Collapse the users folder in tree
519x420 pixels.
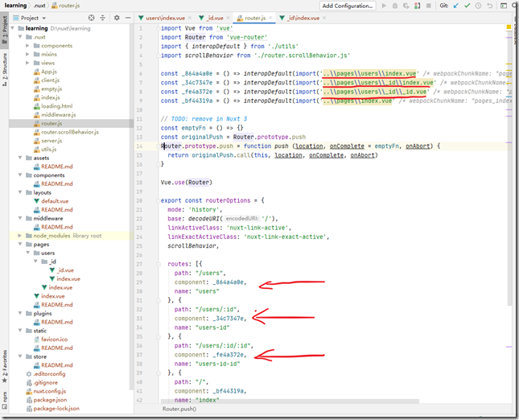pos(28,253)
